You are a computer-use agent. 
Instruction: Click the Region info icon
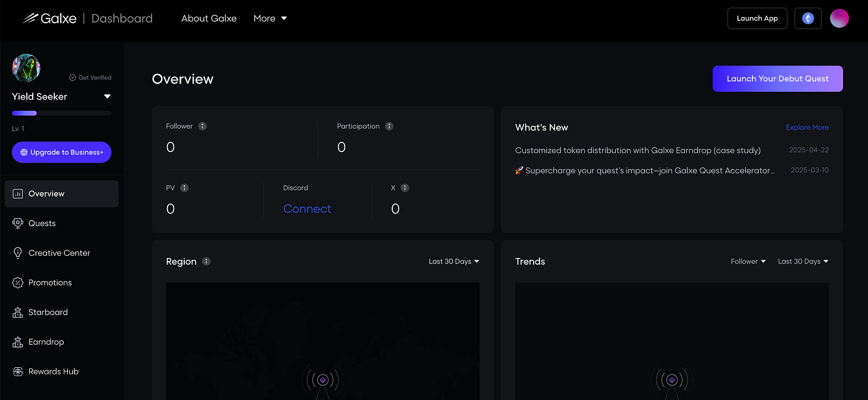point(206,262)
